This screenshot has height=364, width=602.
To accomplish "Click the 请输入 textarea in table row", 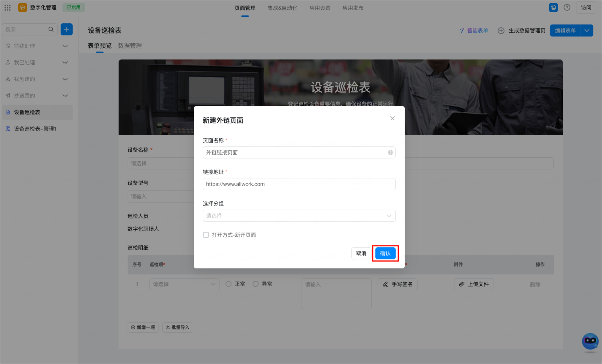I will tap(337, 294).
